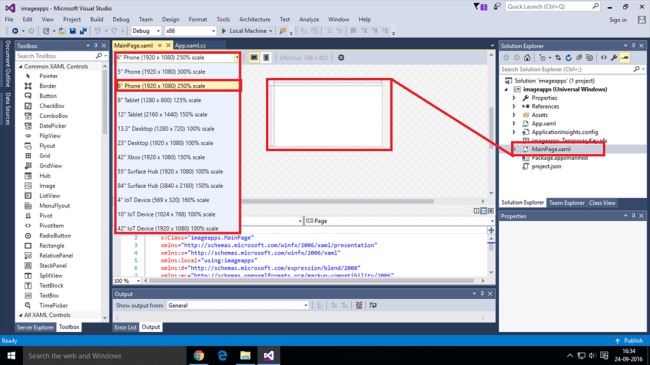Viewport: 650px width, 365px height.
Task: Open the x86 platform dropdown
Action: [191, 31]
